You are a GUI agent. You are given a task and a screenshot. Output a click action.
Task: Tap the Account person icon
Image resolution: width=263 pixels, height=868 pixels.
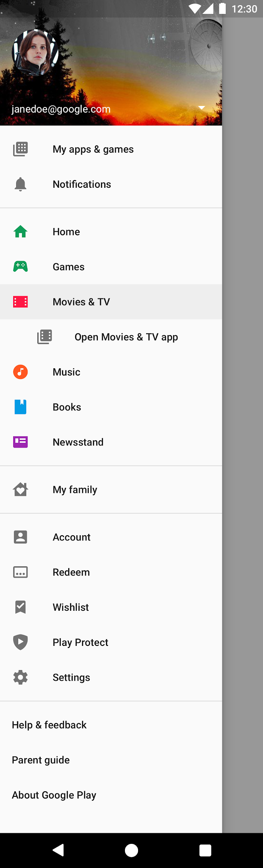[20, 537]
